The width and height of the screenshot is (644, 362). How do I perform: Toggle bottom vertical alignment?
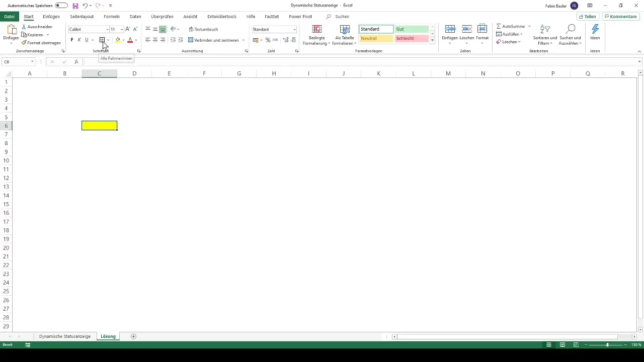tap(163, 29)
